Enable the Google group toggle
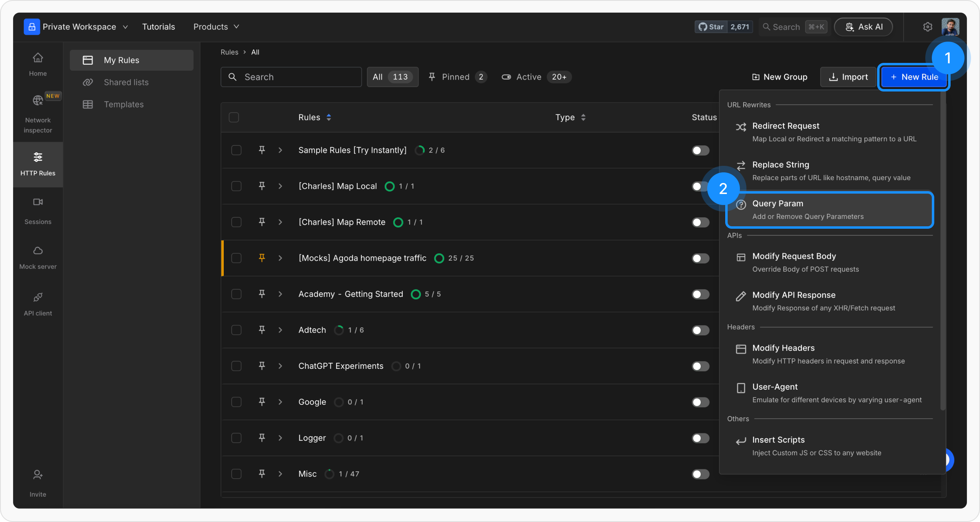980x522 pixels. point(700,402)
